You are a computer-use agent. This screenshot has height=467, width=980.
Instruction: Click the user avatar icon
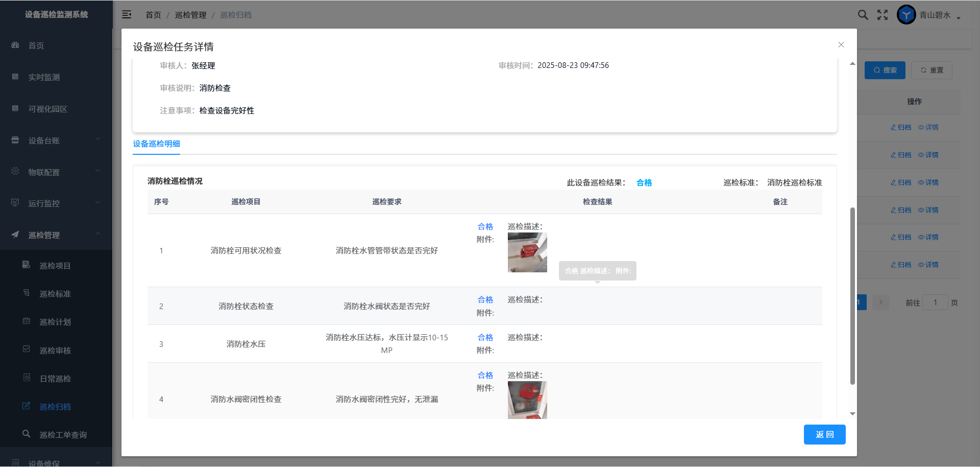pos(906,15)
